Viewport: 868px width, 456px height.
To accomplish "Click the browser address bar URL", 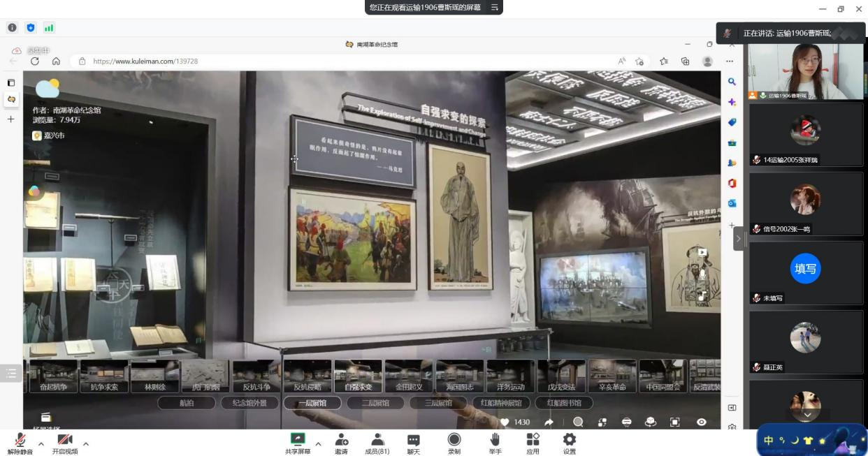I will tap(145, 61).
